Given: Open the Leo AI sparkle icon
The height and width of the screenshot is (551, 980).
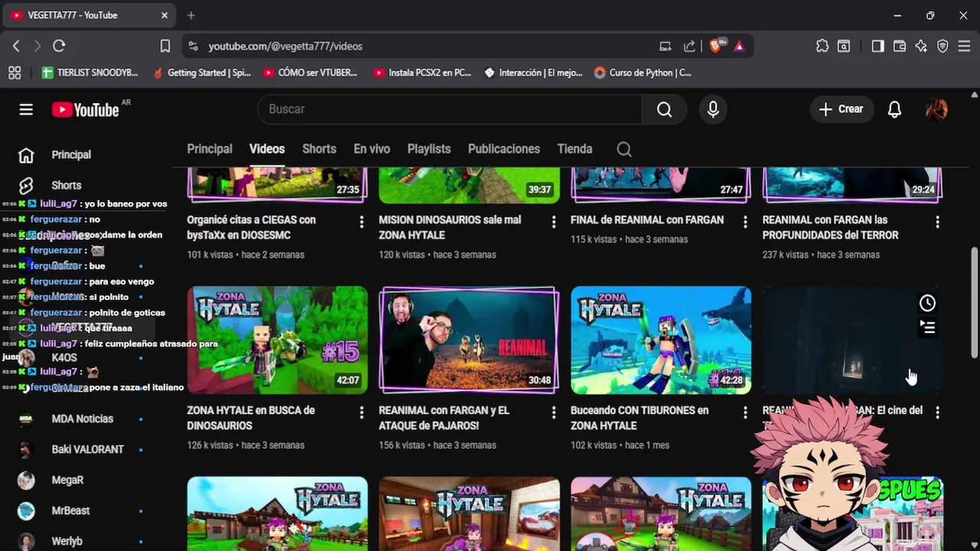Looking at the screenshot, I should 921,46.
